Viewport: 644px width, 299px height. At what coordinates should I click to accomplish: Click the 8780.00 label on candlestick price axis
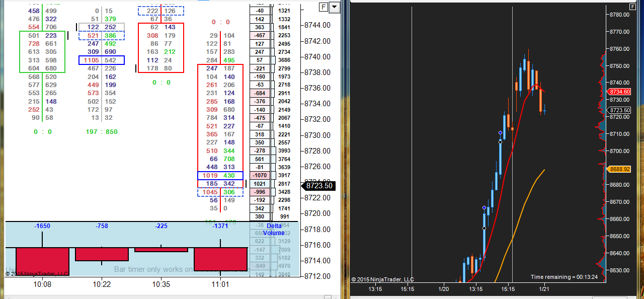coord(619,15)
